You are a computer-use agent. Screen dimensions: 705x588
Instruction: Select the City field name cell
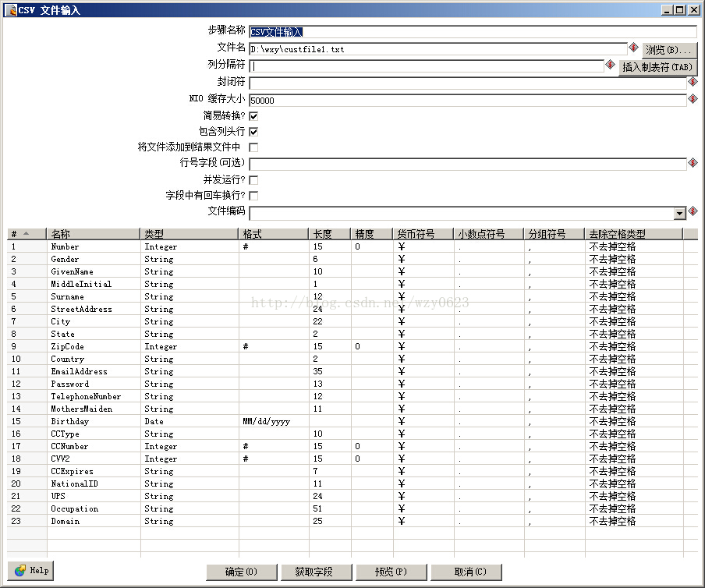point(94,321)
